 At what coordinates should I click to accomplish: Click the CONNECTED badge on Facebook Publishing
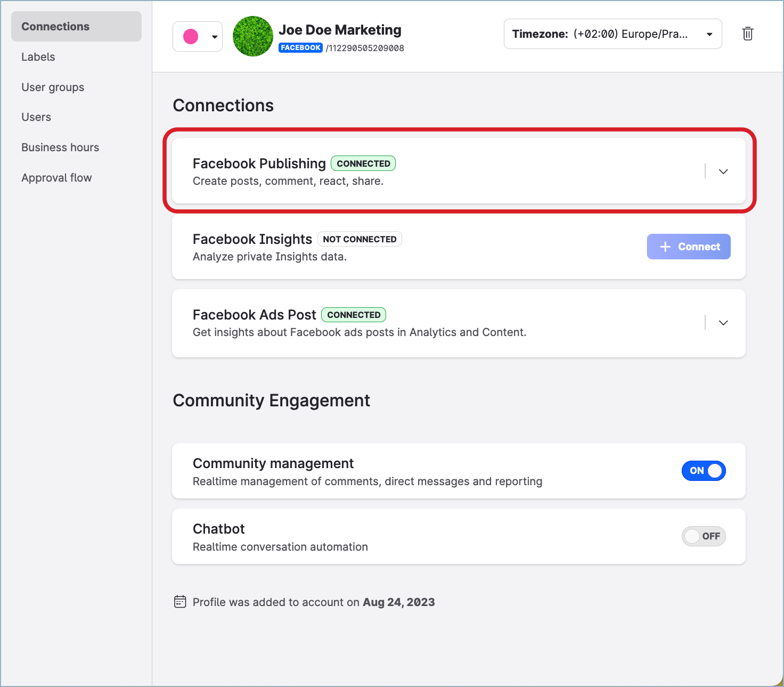click(x=363, y=163)
